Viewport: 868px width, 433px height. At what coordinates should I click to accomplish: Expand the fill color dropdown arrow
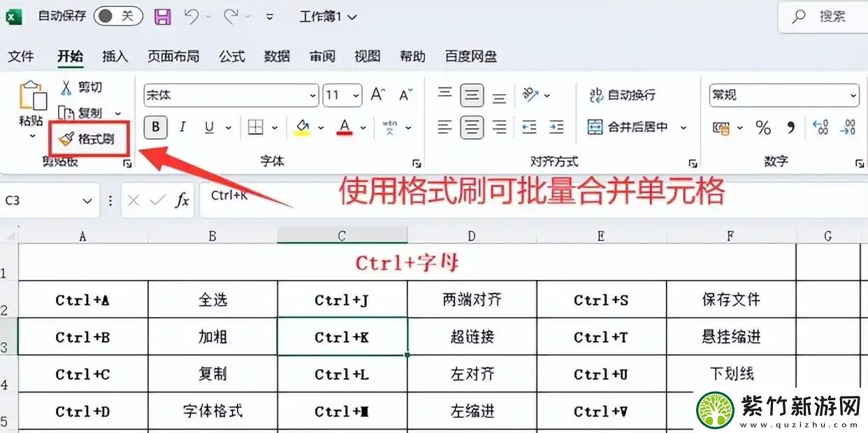point(321,128)
